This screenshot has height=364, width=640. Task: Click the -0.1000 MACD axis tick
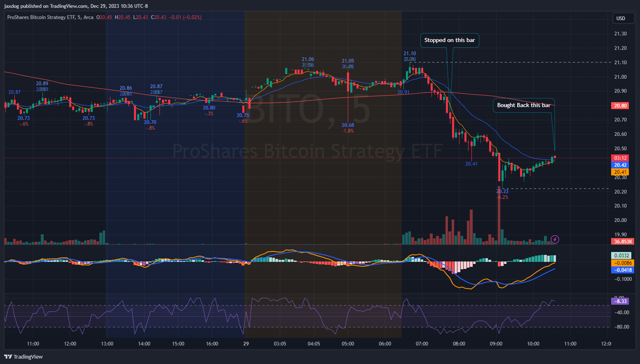[623, 279]
